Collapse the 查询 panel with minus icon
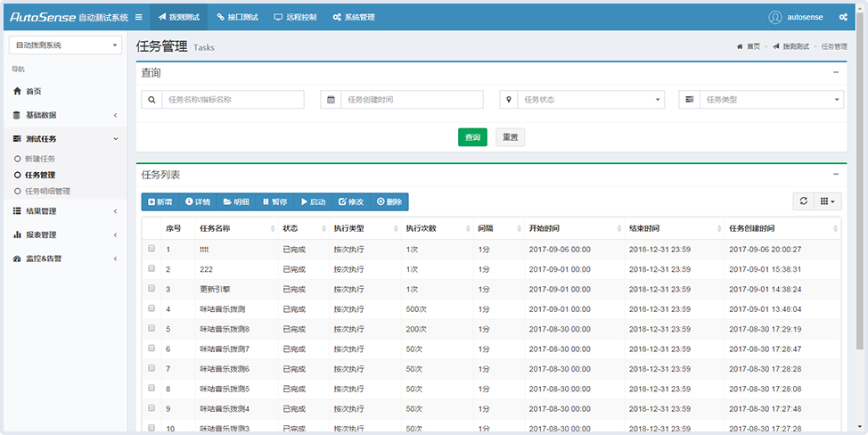 pyautogui.click(x=836, y=72)
